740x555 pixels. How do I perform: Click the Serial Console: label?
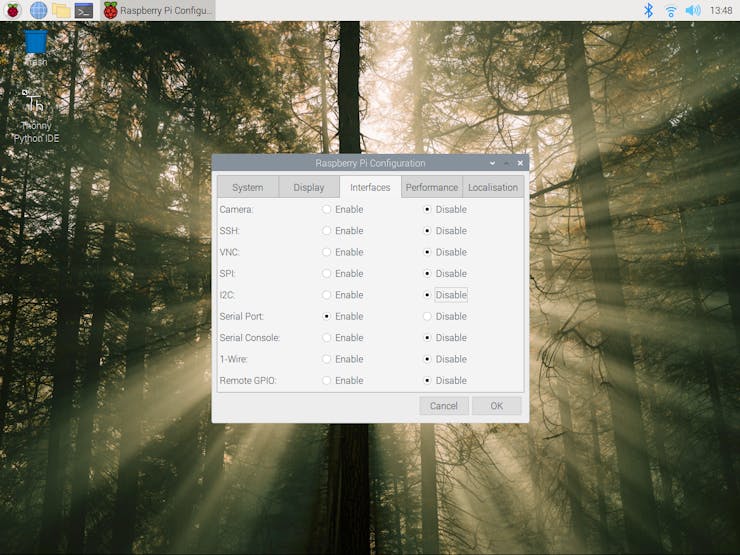tap(250, 337)
